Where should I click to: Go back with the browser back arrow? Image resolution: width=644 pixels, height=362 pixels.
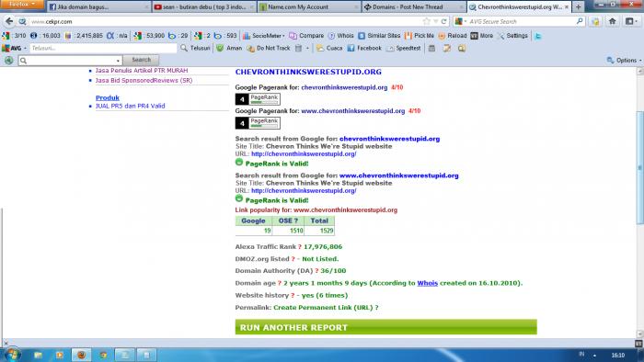point(9,21)
